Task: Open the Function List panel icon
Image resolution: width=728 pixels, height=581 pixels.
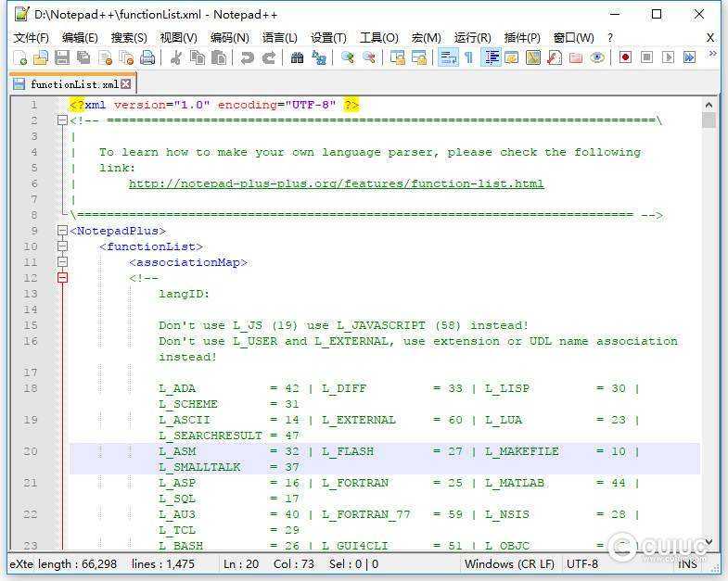Action: [x=555, y=57]
